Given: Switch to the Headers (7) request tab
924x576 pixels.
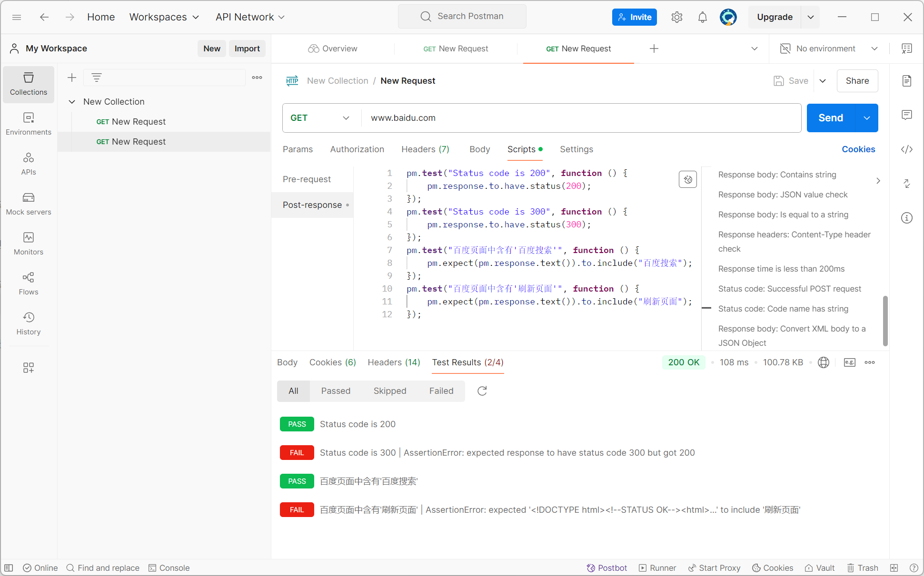Looking at the screenshot, I should (x=425, y=149).
